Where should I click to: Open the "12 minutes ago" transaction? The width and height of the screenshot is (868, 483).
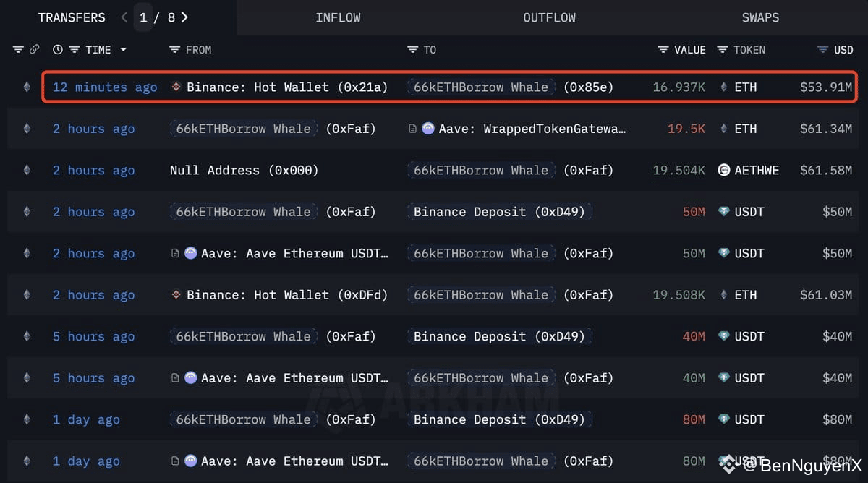tap(105, 87)
